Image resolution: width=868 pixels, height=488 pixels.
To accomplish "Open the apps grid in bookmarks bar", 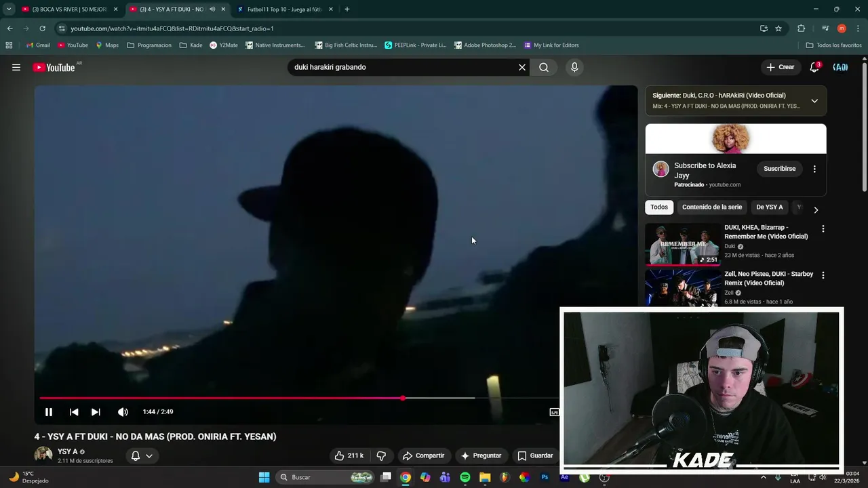I will (x=9, y=45).
